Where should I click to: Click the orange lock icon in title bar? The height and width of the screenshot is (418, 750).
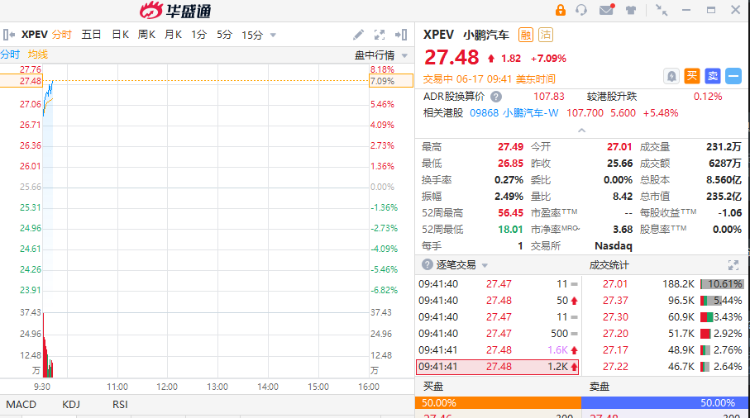click(560, 10)
